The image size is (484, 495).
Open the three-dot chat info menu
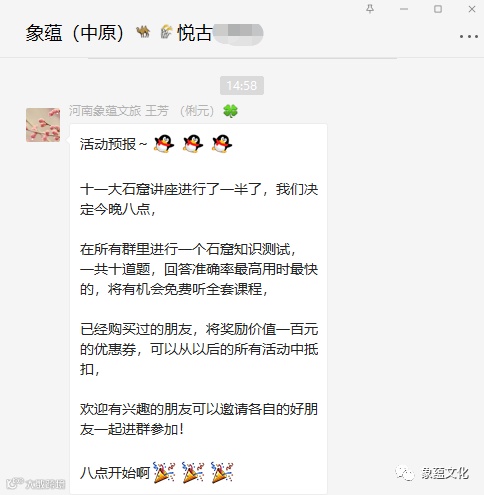click(468, 36)
